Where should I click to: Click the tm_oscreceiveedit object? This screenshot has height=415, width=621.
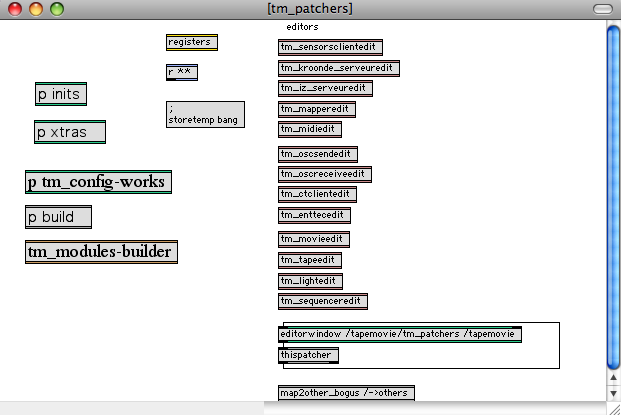pyautogui.click(x=324, y=174)
